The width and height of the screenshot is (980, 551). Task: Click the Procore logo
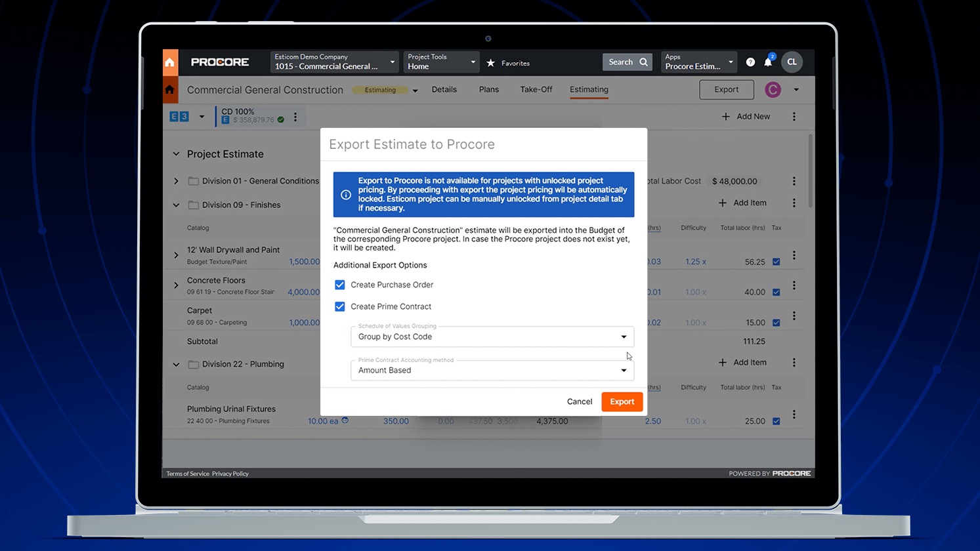(220, 62)
